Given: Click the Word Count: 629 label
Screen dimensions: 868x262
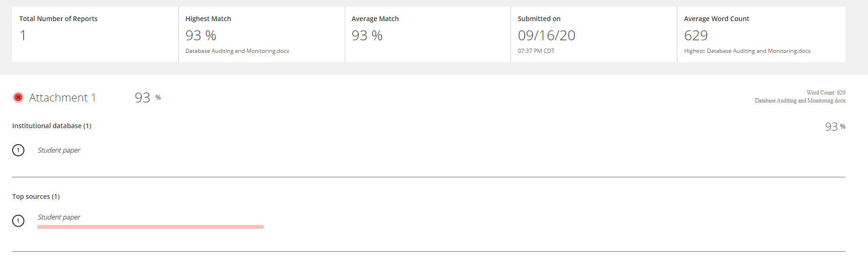Looking at the screenshot, I should click(826, 93).
